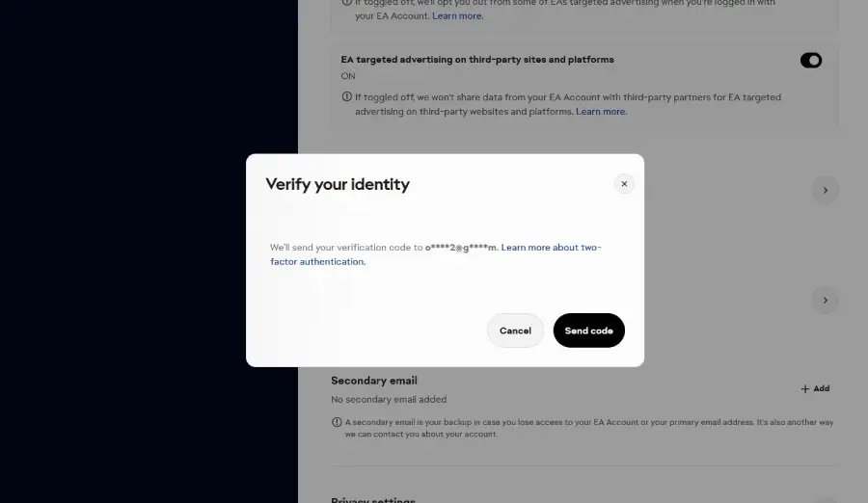The image size is (868, 503).
Task: Click the 'No secondary email added' text
Action: 389,399
